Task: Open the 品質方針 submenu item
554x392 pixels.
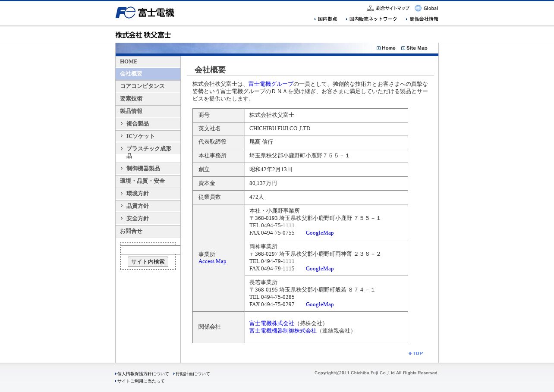Action: click(x=148, y=206)
